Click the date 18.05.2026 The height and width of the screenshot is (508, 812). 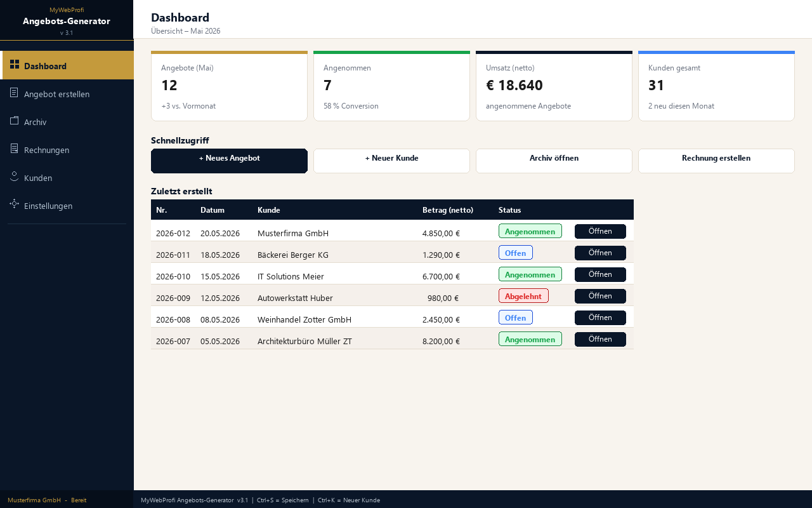click(220, 255)
